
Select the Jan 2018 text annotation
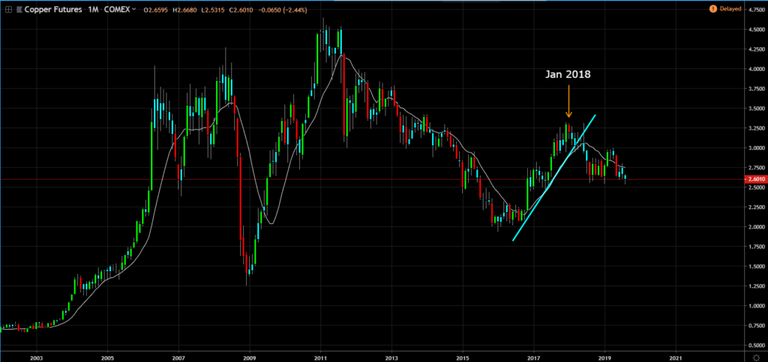click(569, 75)
